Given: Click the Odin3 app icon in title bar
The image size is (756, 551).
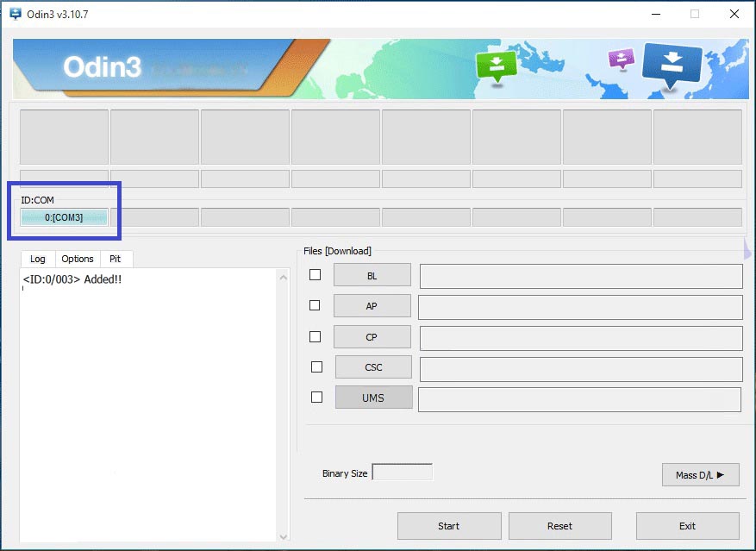Looking at the screenshot, I should tap(16, 14).
